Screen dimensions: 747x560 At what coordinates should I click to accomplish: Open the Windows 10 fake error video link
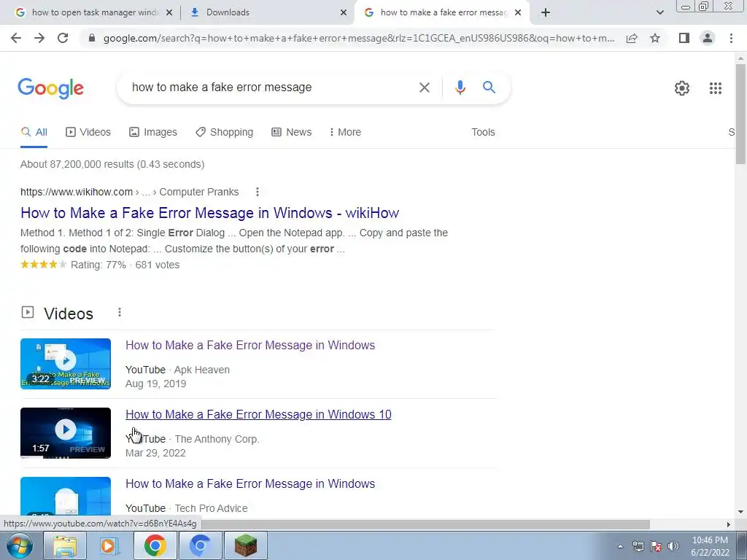tap(258, 414)
